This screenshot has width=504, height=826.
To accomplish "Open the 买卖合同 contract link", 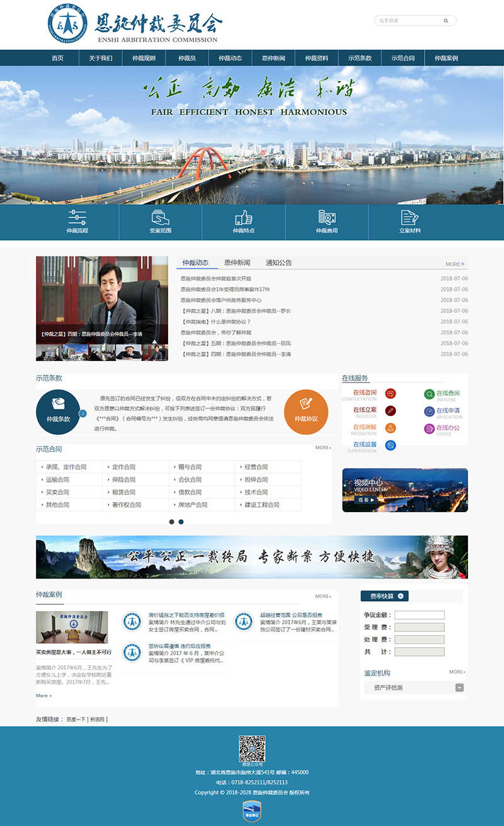I will [57, 492].
